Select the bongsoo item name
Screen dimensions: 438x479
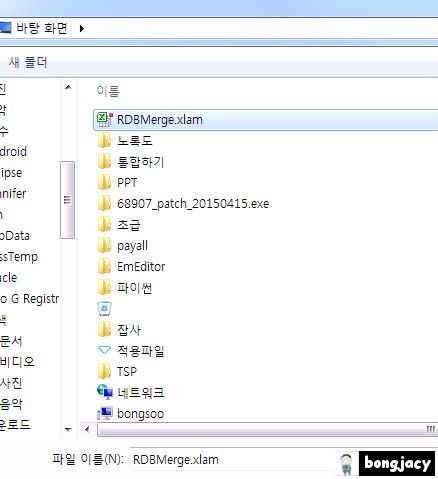point(140,414)
